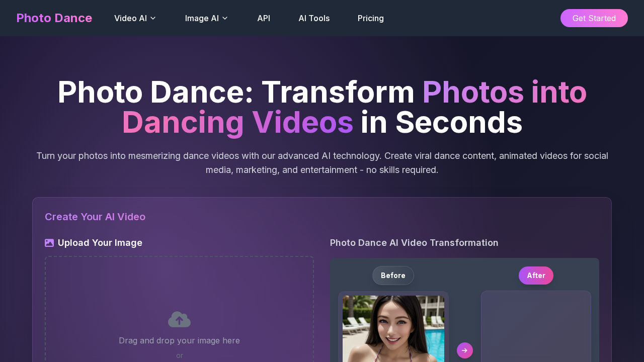644x362 pixels.
Task: Click the chevron icon next to Video AI
Action: (152, 18)
